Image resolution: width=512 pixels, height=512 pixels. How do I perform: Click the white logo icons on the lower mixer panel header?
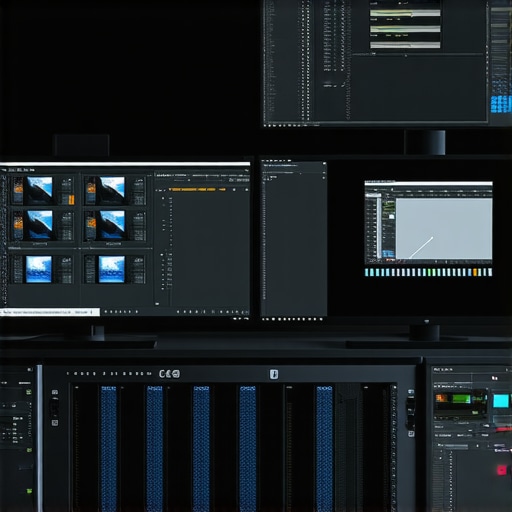tap(170, 374)
